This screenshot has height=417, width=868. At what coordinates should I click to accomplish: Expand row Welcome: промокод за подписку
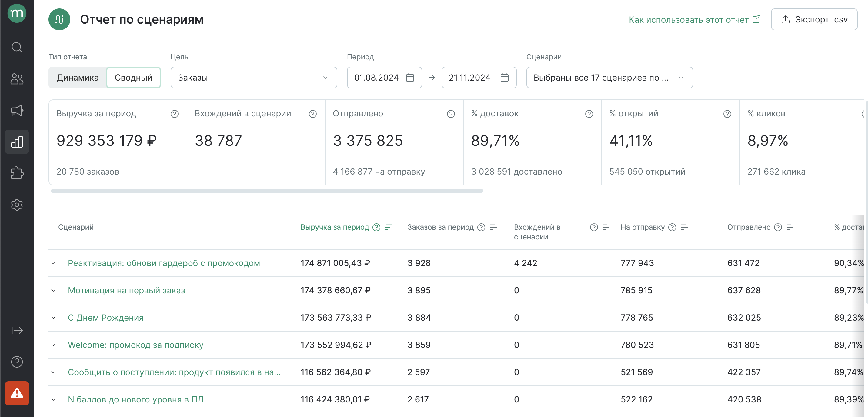pyautogui.click(x=53, y=345)
